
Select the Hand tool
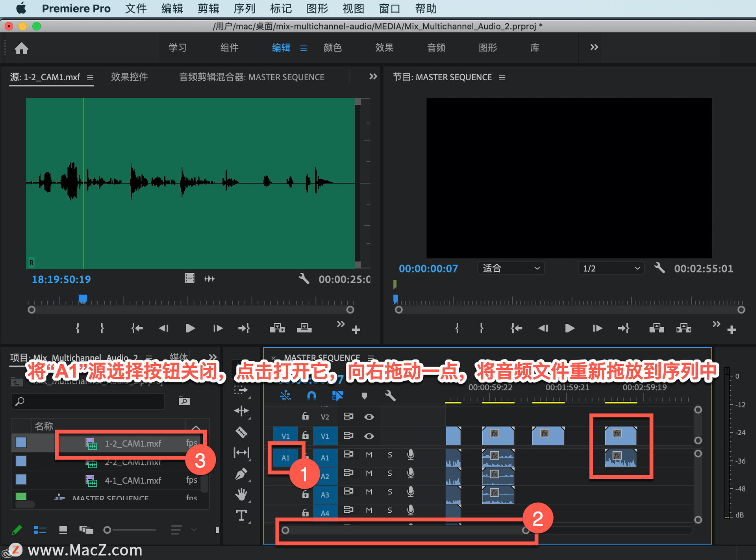(x=241, y=494)
